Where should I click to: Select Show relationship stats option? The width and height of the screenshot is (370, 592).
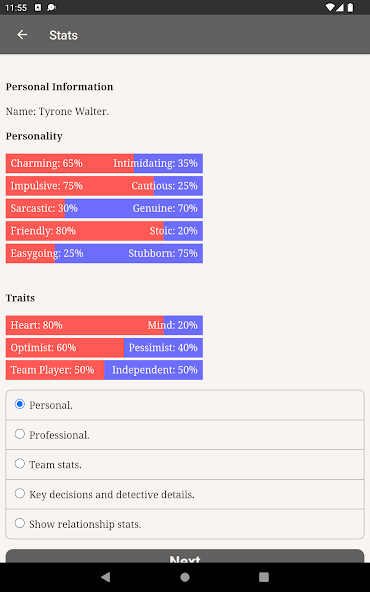coord(185,524)
